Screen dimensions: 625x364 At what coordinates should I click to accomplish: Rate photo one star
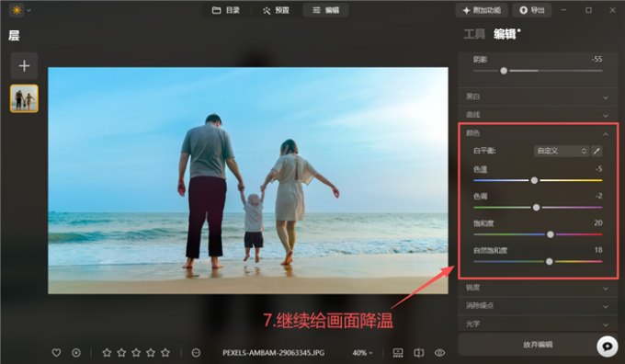[107, 353]
